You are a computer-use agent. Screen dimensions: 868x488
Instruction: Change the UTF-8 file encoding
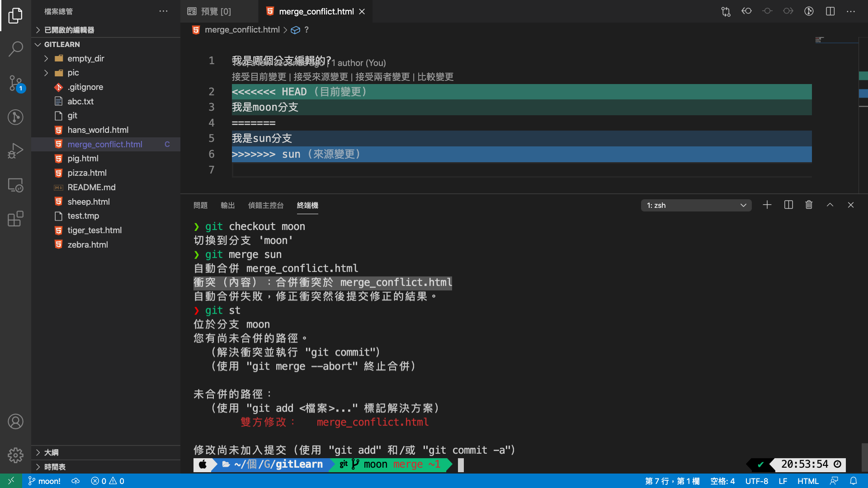pyautogui.click(x=756, y=481)
